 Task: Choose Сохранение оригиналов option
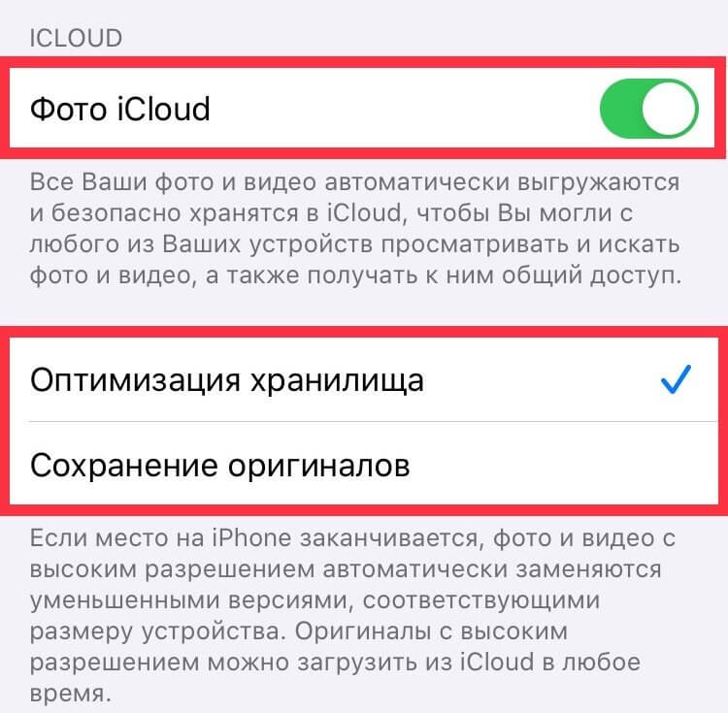tap(364, 464)
